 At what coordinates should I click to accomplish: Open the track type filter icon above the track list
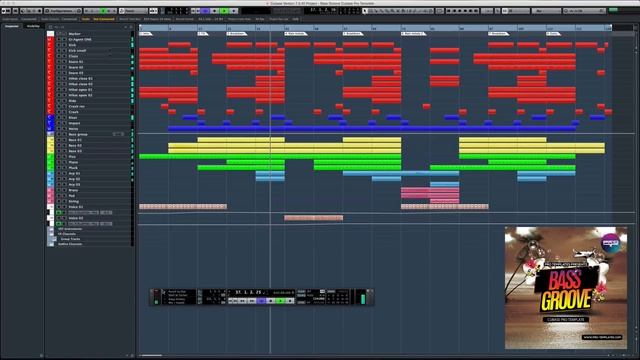(50, 27)
